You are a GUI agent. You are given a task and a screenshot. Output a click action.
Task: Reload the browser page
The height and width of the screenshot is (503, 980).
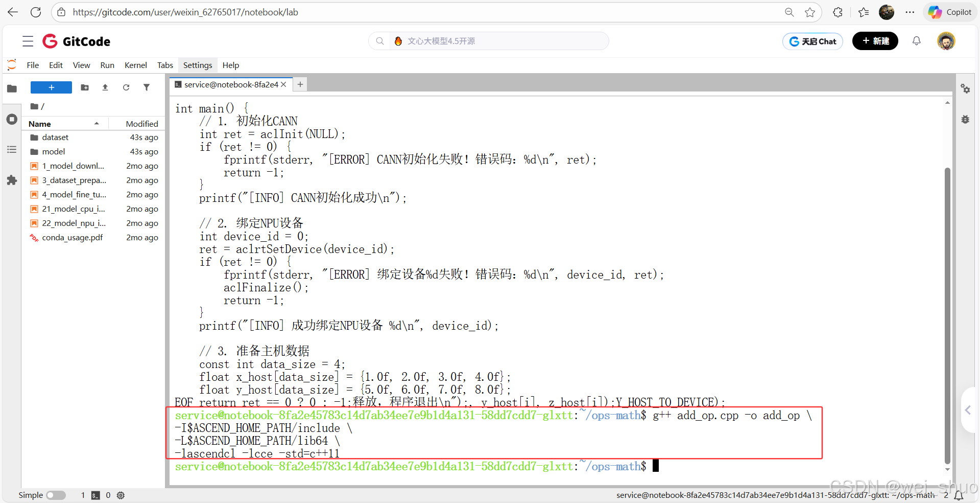(36, 12)
